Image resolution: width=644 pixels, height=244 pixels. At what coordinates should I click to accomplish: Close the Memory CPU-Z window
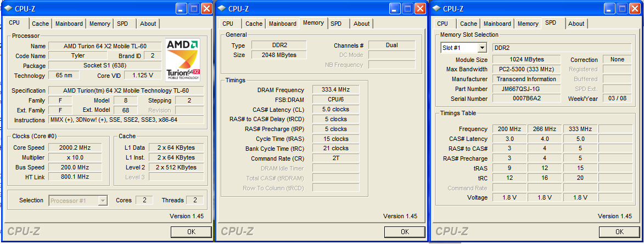point(420,8)
